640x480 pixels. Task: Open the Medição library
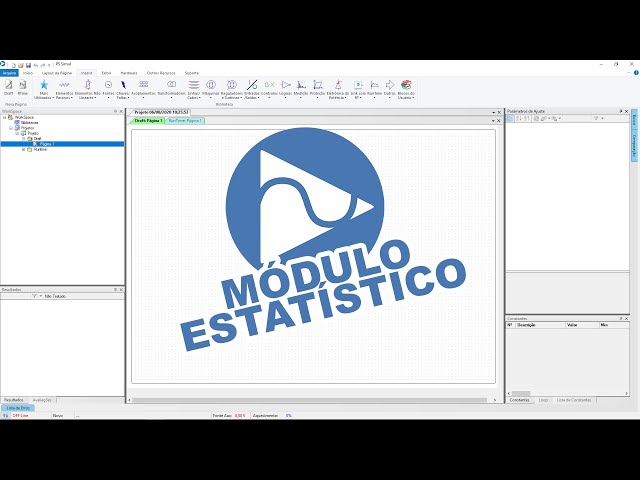(301, 88)
